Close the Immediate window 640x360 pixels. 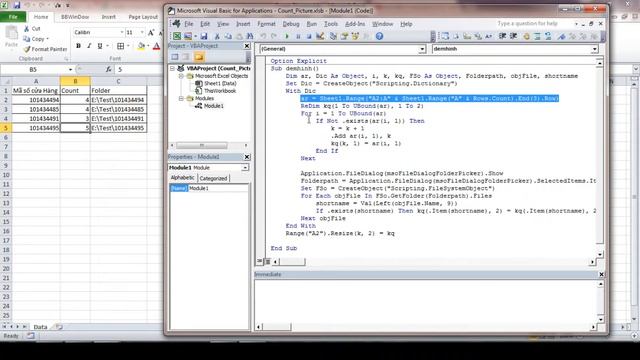tap(601, 274)
